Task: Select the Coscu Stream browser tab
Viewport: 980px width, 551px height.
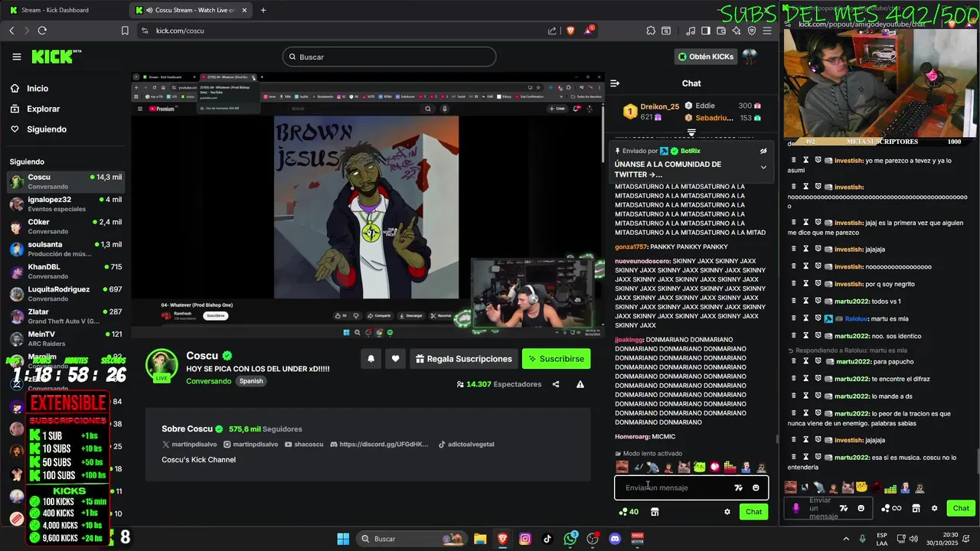Action: 191,10
